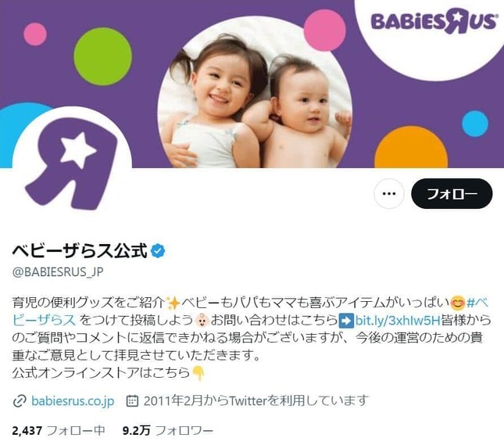Click the pointing down hand emoji in bio
This screenshot has height=445, width=504.
point(198,373)
